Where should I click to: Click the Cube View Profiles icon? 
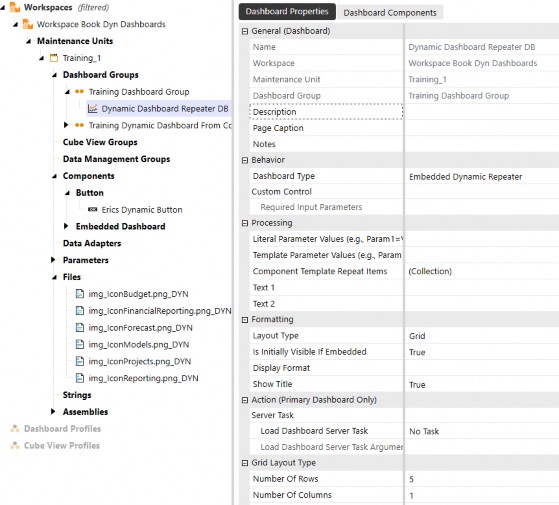[x=15, y=445]
